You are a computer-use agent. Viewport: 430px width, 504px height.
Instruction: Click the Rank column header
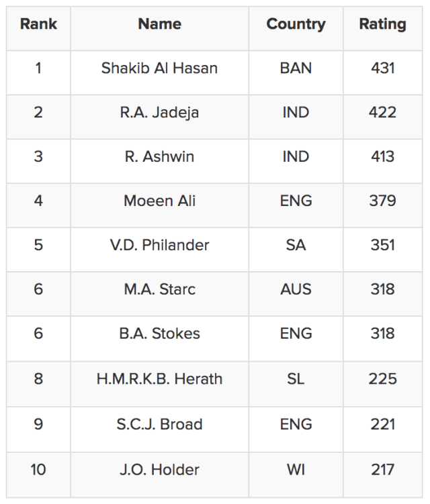tap(38, 25)
